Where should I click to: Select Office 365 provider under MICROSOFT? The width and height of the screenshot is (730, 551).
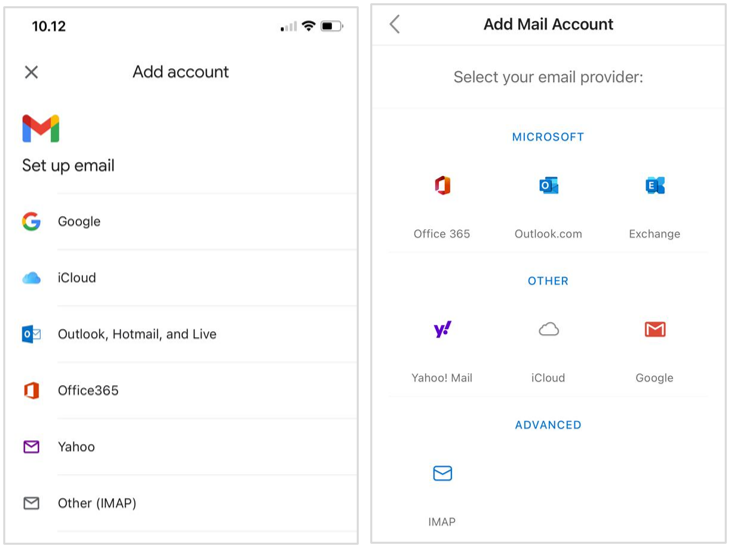point(442,186)
